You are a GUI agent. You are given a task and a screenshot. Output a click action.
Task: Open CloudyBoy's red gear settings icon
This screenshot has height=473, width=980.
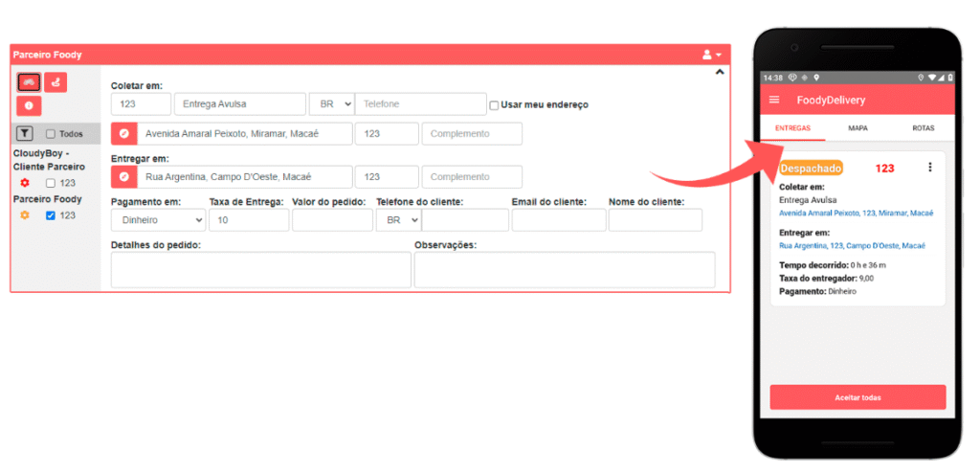point(25,183)
